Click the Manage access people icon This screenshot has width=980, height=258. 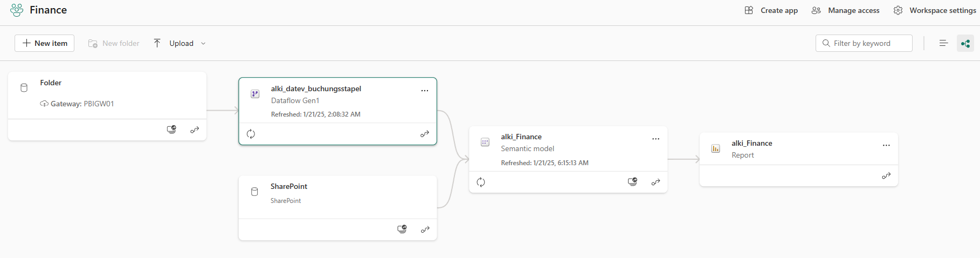[x=816, y=10]
